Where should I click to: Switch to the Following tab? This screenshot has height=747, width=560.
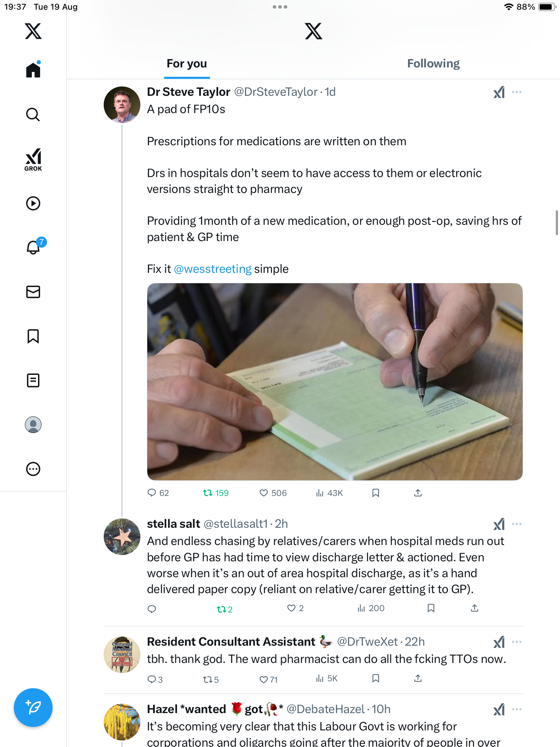click(433, 64)
